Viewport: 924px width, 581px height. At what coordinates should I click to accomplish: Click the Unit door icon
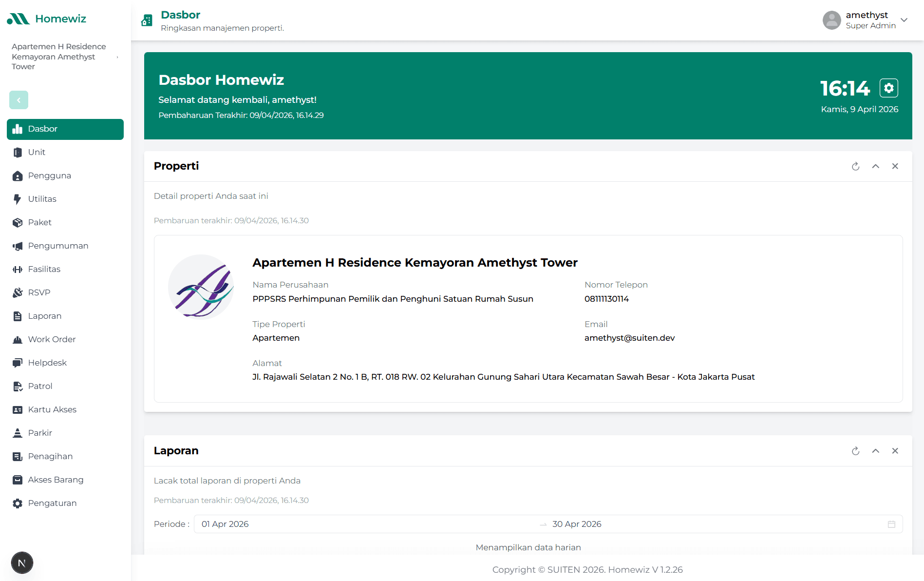click(x=18, y=152)
